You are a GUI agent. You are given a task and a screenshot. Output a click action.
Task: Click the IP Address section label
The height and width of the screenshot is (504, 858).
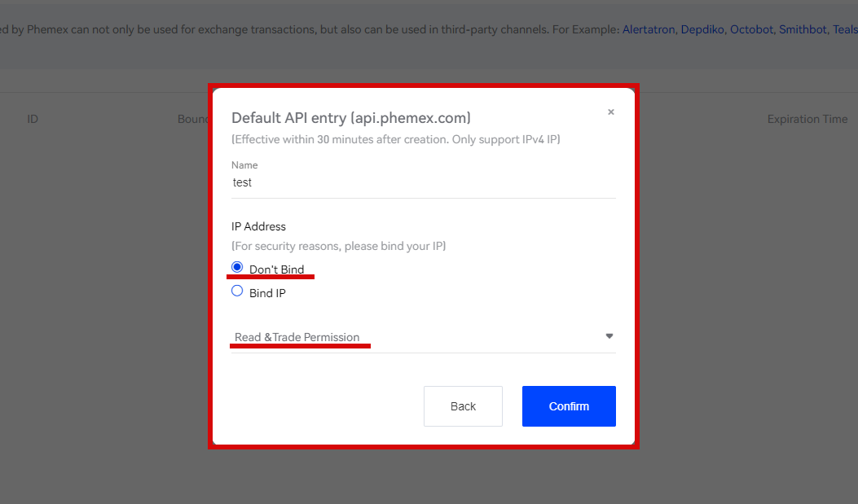(x=259, y=226)
